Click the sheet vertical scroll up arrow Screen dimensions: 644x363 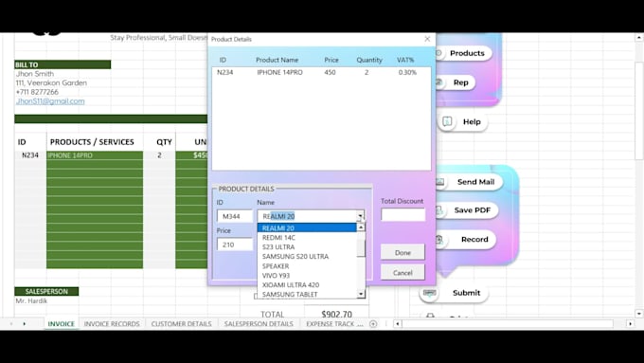coord(639,37)
